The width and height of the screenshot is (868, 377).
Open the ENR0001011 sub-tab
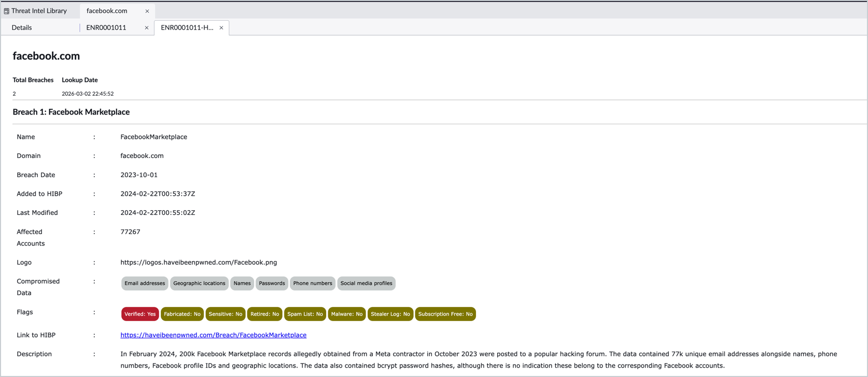click(x=106, y=27)
